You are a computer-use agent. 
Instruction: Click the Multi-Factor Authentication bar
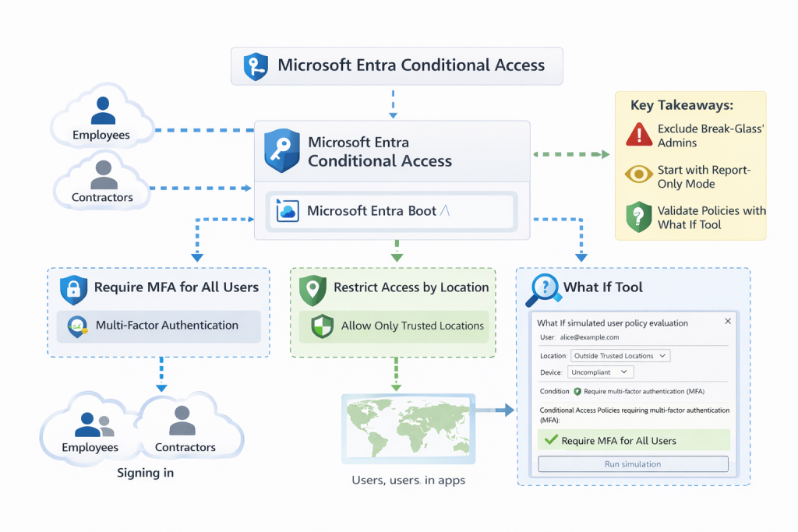point(159,326)
